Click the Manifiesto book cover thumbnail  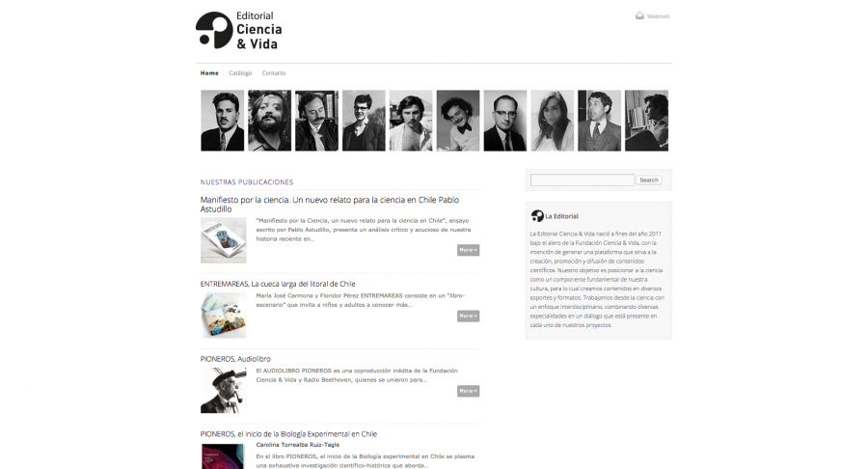[x=223, y=240]
